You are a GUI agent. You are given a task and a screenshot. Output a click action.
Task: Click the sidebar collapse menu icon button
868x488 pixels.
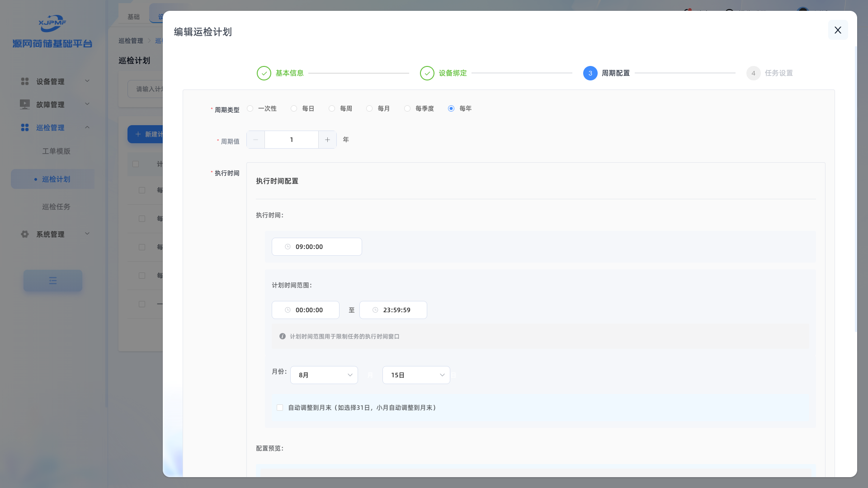53,281
